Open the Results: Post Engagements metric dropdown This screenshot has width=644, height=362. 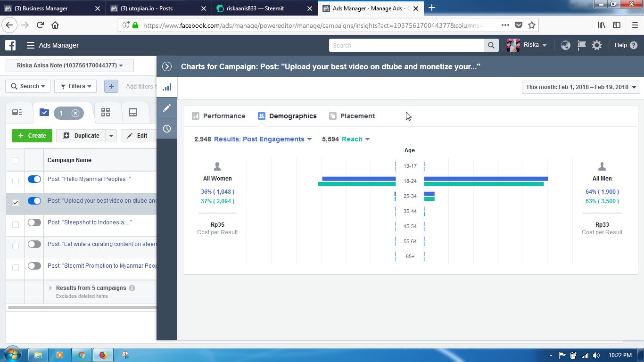point(263,139)
